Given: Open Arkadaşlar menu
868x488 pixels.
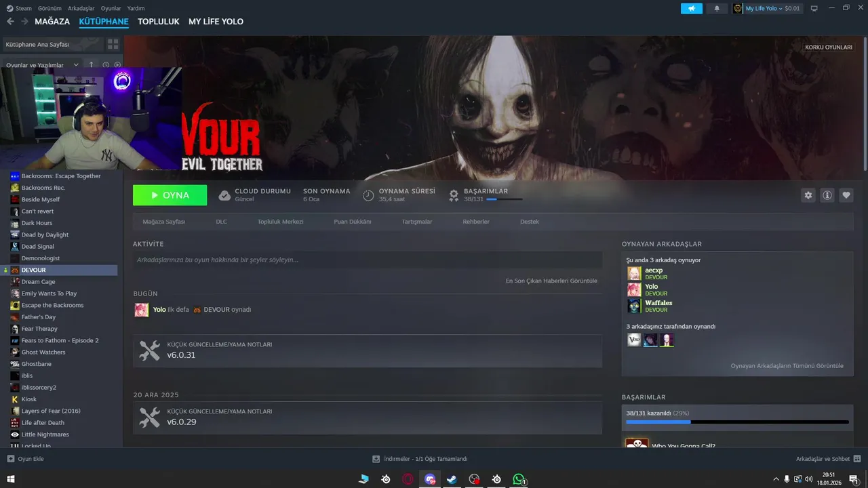Looking at the screenshot, I should coord(81,8).
